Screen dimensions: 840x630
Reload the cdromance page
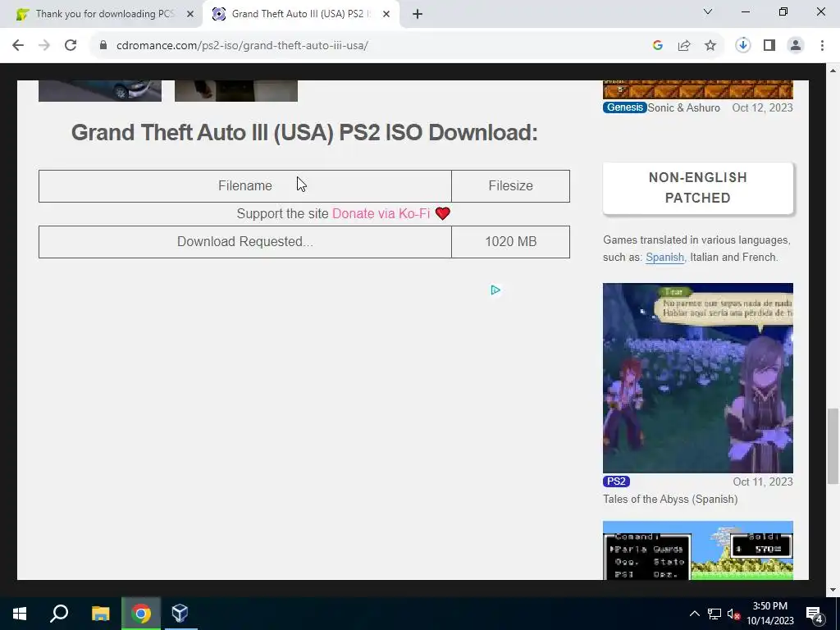(x=71, y=46)
